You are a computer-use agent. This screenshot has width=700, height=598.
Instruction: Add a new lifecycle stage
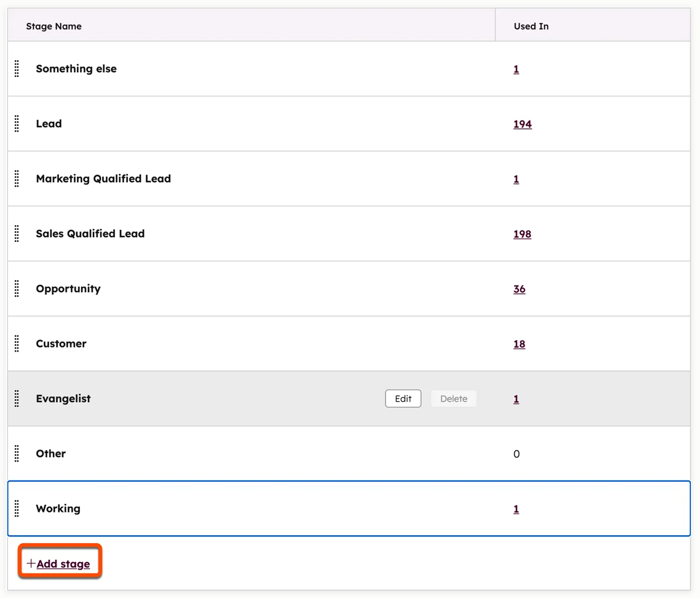click(63, 564)
